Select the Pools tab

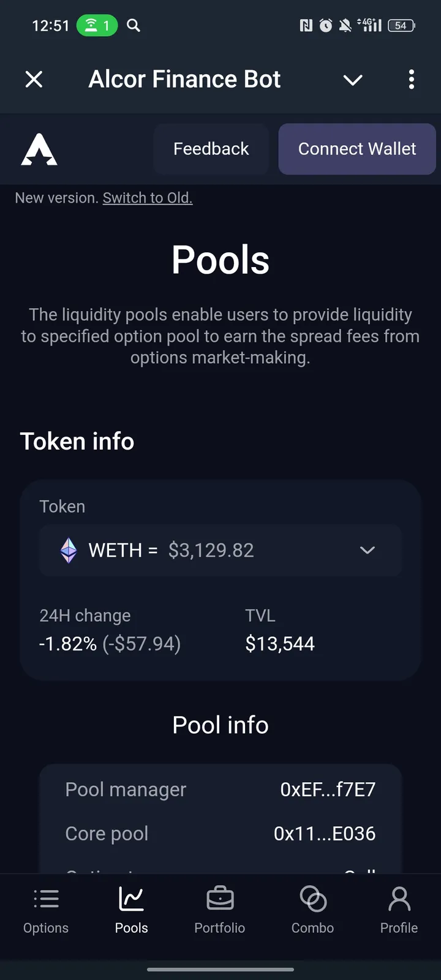132,910
